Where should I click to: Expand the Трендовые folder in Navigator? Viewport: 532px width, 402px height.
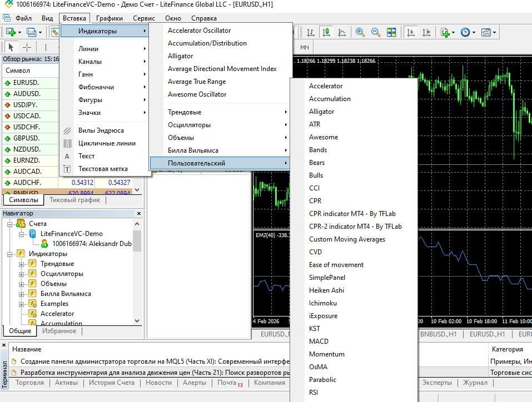point(22,264)
